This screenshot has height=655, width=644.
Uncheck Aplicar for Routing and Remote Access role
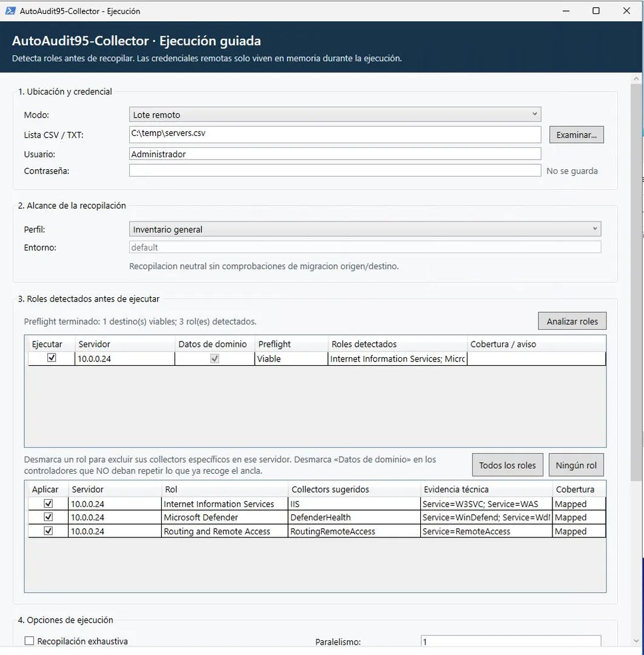coord(49,531)
